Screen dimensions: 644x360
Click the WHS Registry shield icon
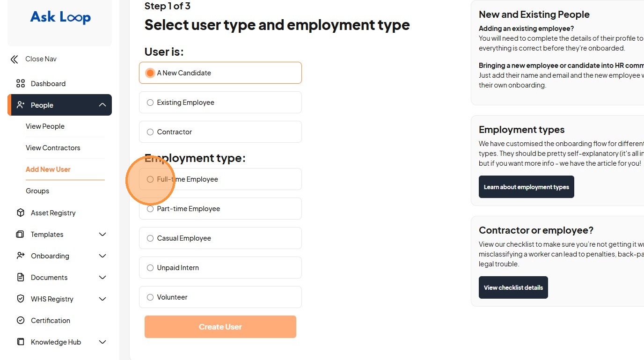point(21,299)
